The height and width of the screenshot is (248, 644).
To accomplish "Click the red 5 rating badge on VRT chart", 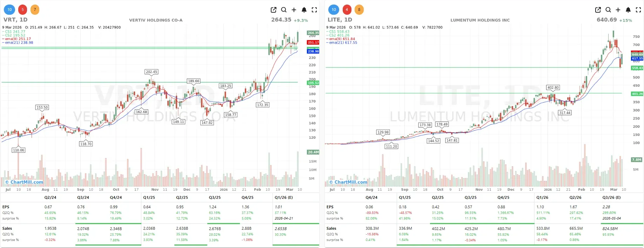I will (x=22, y=9).
